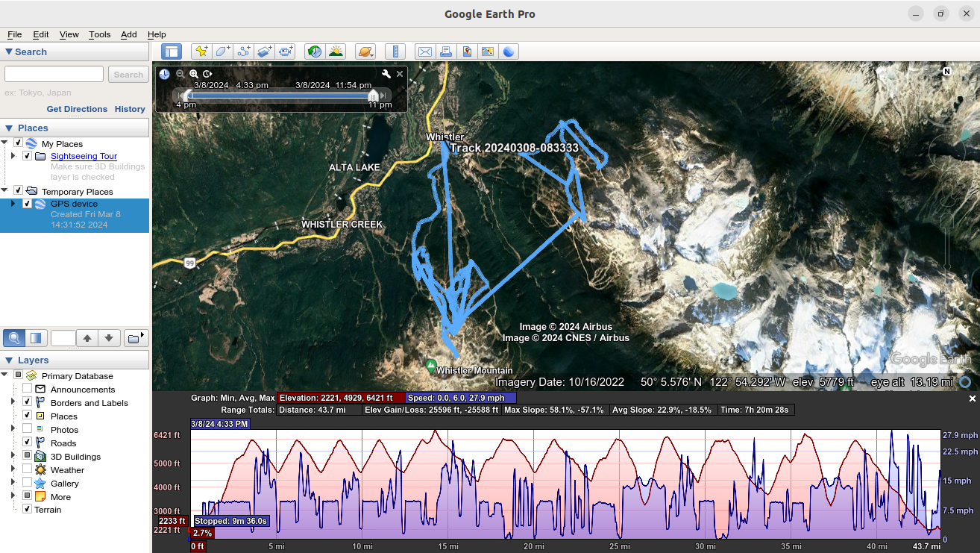
Task: Expand the GPS device item
Action: pyautogui.click(x=13, y=204)
